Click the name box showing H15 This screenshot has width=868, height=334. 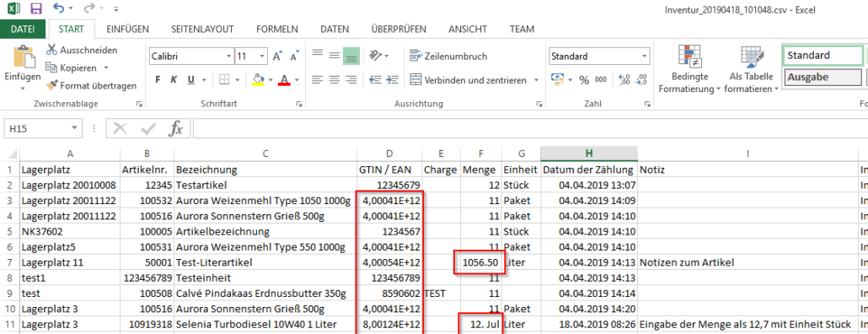[43, 128]
